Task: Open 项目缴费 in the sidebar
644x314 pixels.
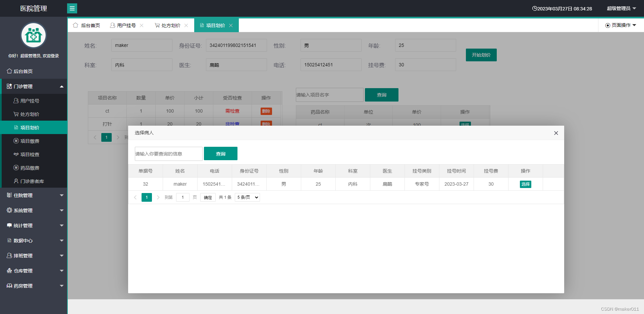Action: coord(34,141)
